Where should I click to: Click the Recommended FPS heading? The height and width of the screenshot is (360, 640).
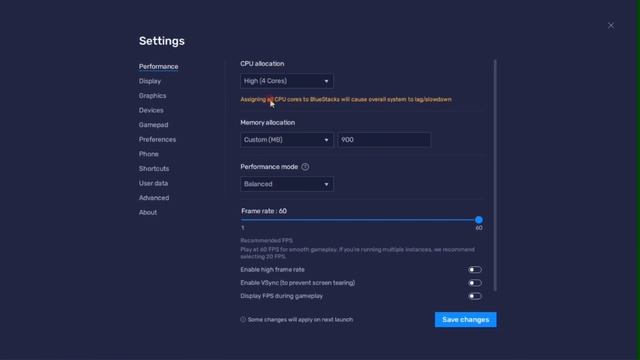pyautogui.click(x=266, y=241)
